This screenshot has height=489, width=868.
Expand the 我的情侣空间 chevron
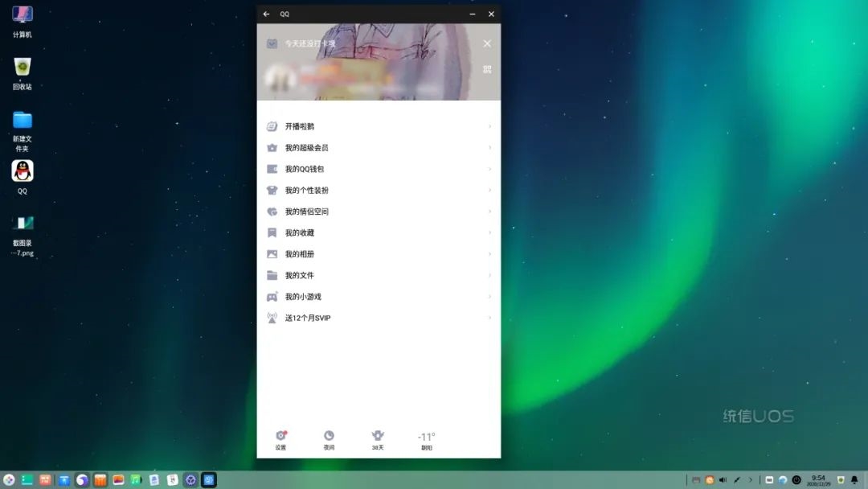[490, 212]
